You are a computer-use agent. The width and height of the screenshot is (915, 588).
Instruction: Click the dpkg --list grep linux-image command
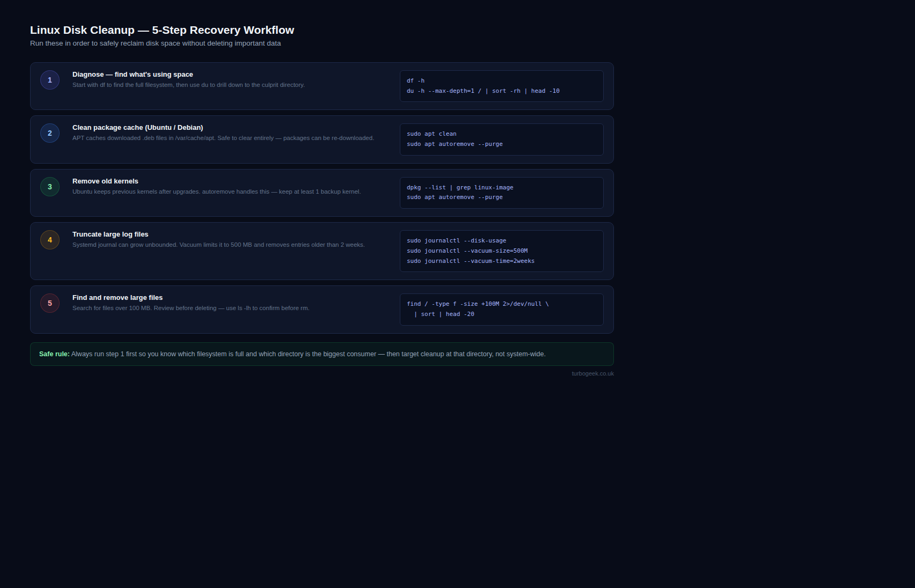point(460,188)
